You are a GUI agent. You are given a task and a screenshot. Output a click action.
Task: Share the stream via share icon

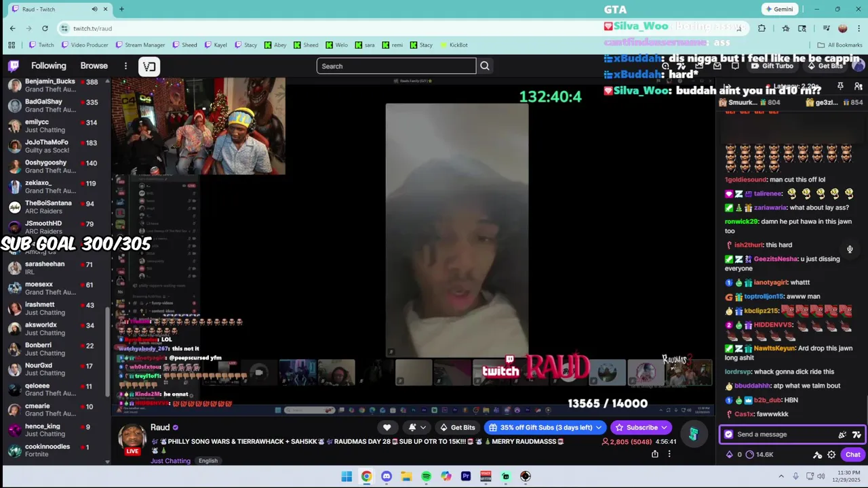pyautogui.click(x=655, y=454)
